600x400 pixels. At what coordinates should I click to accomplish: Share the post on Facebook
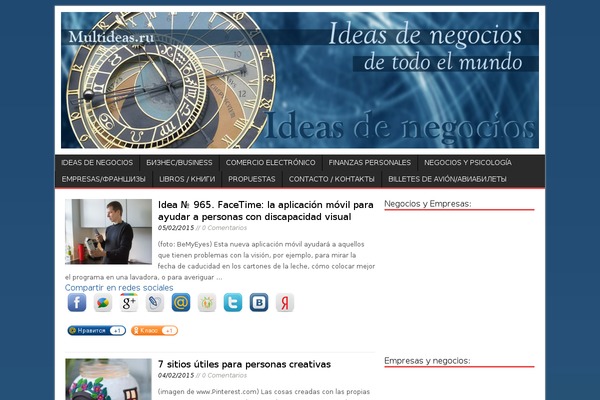(77, 302)
